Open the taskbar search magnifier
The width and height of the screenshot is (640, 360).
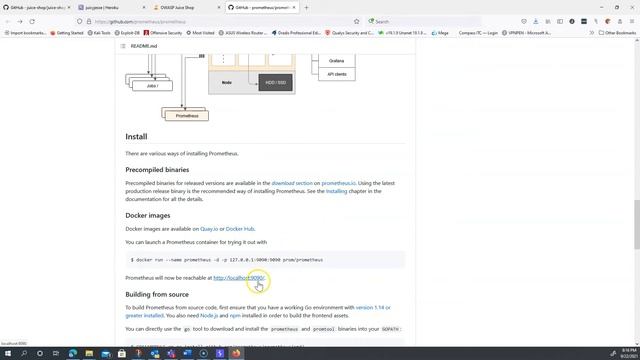point(24,353)
